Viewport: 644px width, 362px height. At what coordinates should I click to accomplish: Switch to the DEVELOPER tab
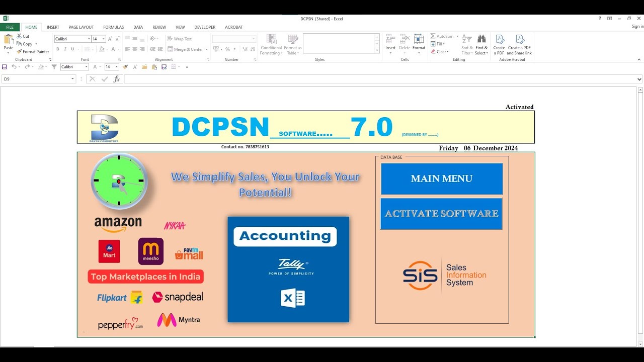(205, 27)
